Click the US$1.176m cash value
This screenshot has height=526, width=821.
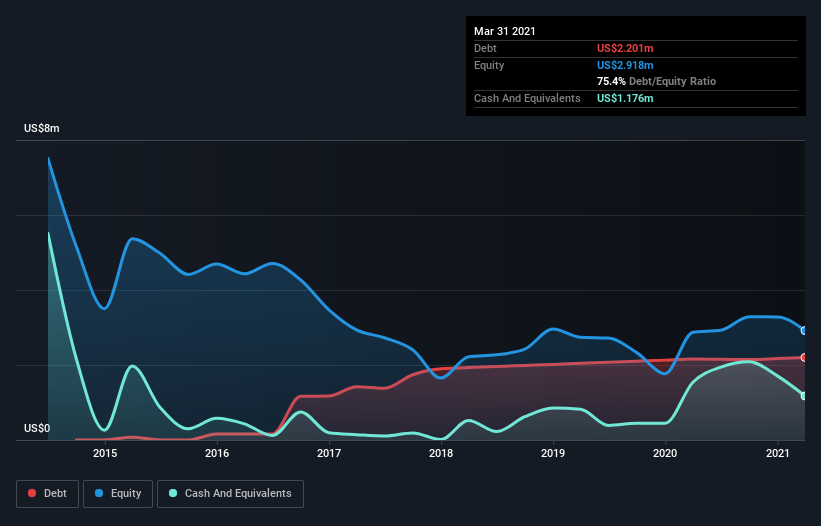(625, 98)
